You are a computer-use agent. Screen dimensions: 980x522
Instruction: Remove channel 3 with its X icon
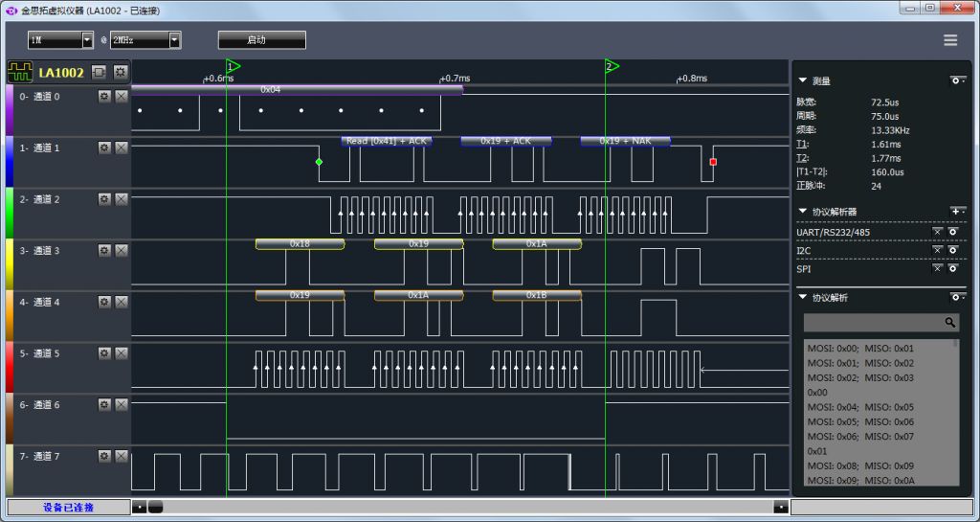pyautogui.click(x=122, y=251)
